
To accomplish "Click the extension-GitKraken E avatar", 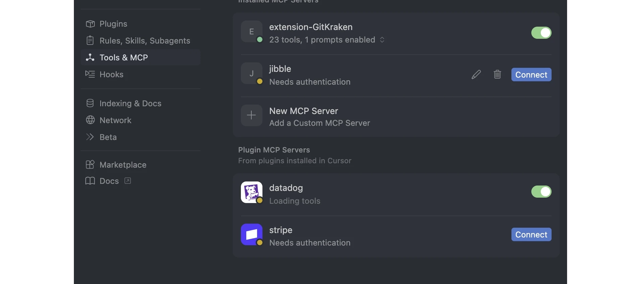I will pyautogui.click(x=252, y=31).
